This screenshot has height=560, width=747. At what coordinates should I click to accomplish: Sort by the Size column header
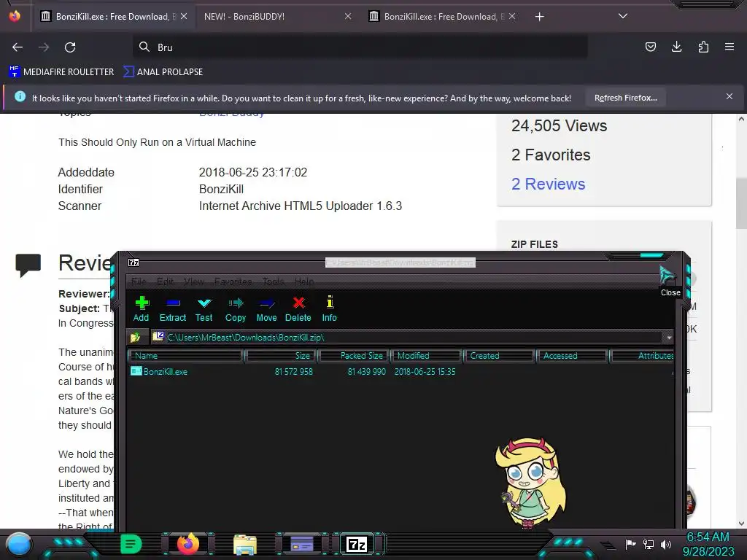pos(281,356)
